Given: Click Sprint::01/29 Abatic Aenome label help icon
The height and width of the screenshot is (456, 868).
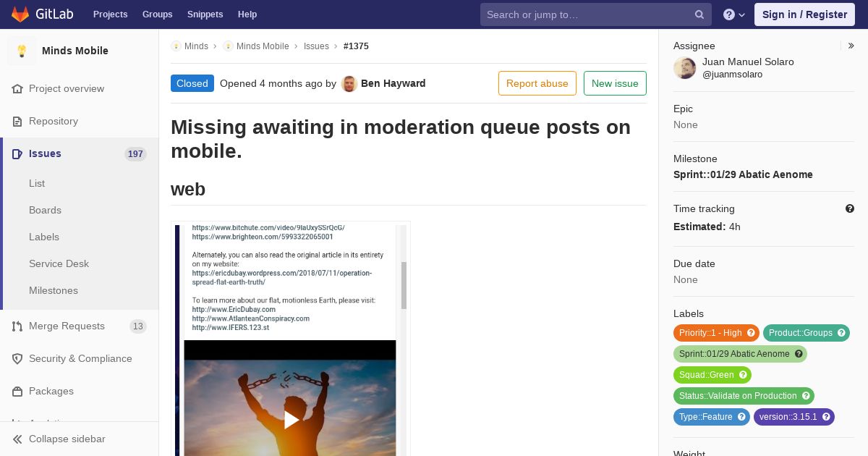Looking at the screenshot, I should [799, 354].
